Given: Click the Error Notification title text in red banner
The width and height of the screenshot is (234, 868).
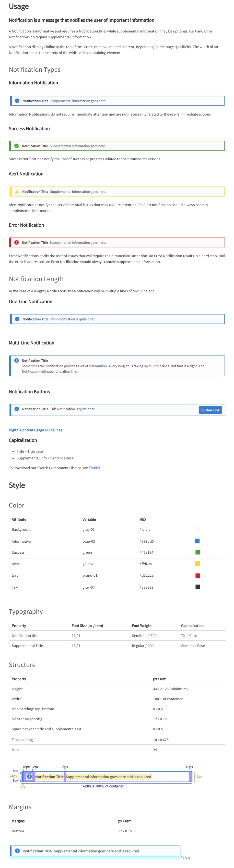Looking at the screenshot, I should 35,243.
